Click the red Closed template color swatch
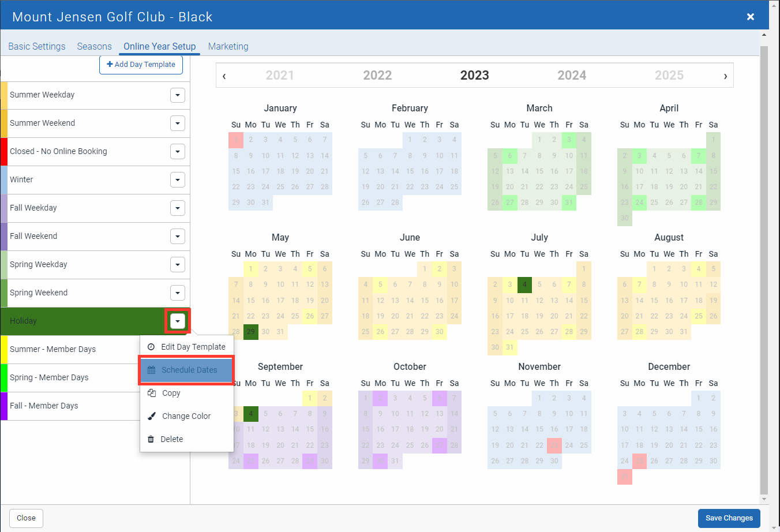Viewport: 780px width, 532px height. coord(4,152)
